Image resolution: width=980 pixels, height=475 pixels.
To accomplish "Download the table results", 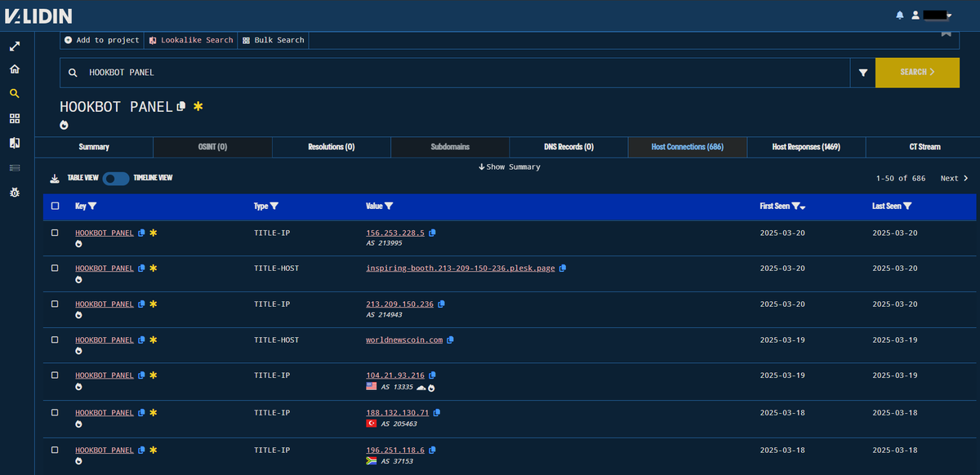I will (x=55, y=178).
